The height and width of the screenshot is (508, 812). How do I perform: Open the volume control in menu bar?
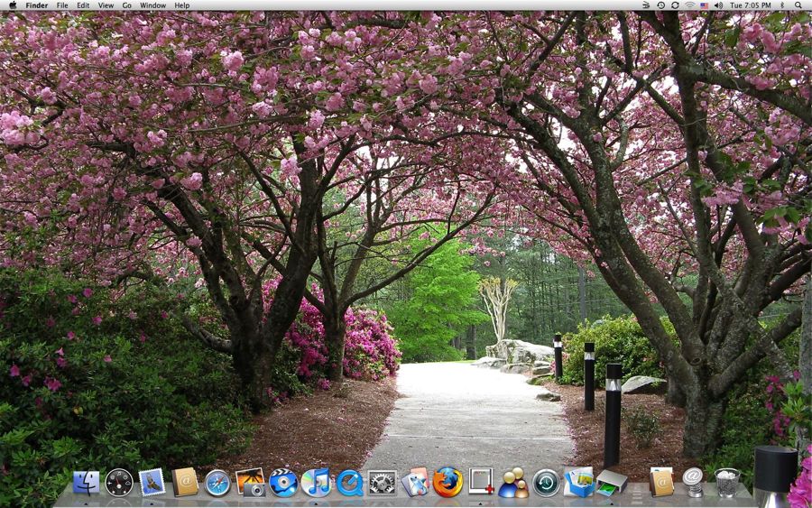point(718,5)
